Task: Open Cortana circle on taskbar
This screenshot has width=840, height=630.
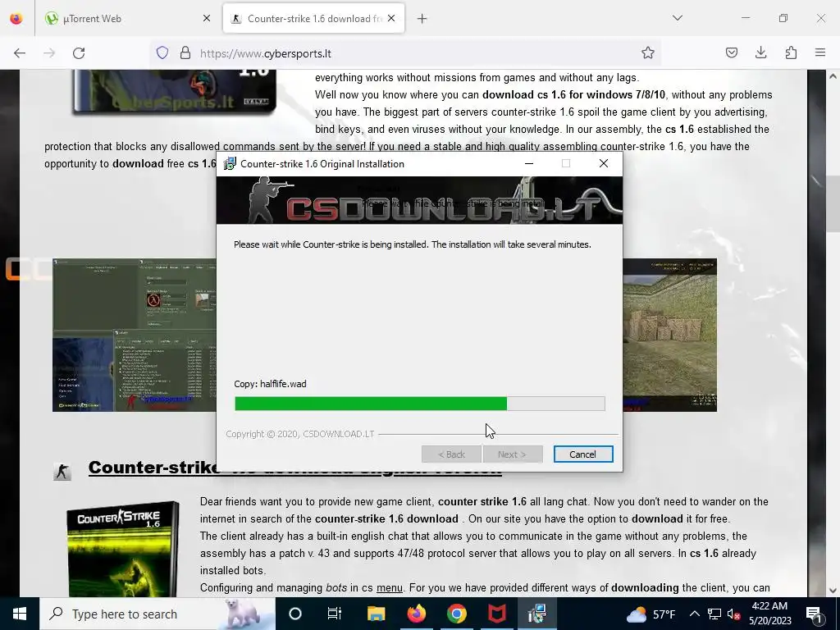Action: coord(295,614)
